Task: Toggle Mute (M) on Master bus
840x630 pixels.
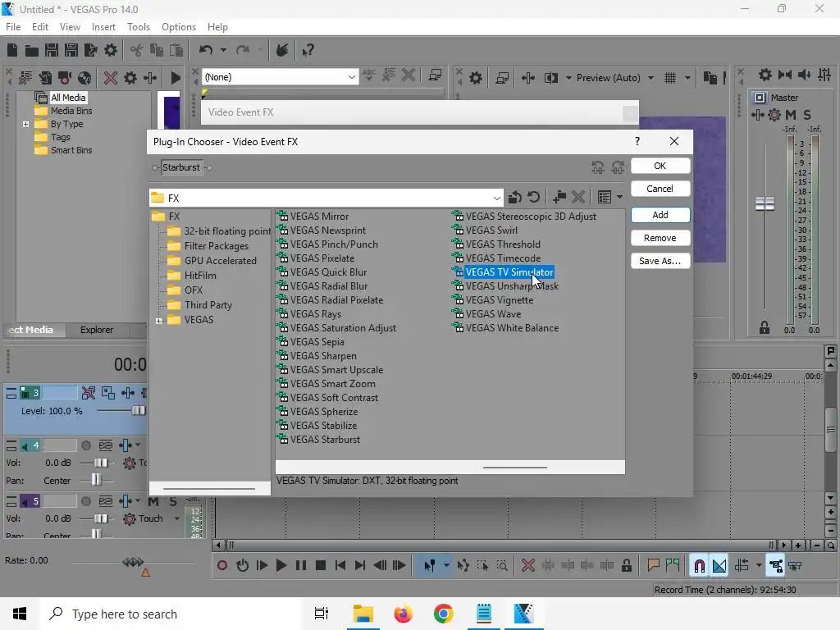Action: (x=791, y=115)
